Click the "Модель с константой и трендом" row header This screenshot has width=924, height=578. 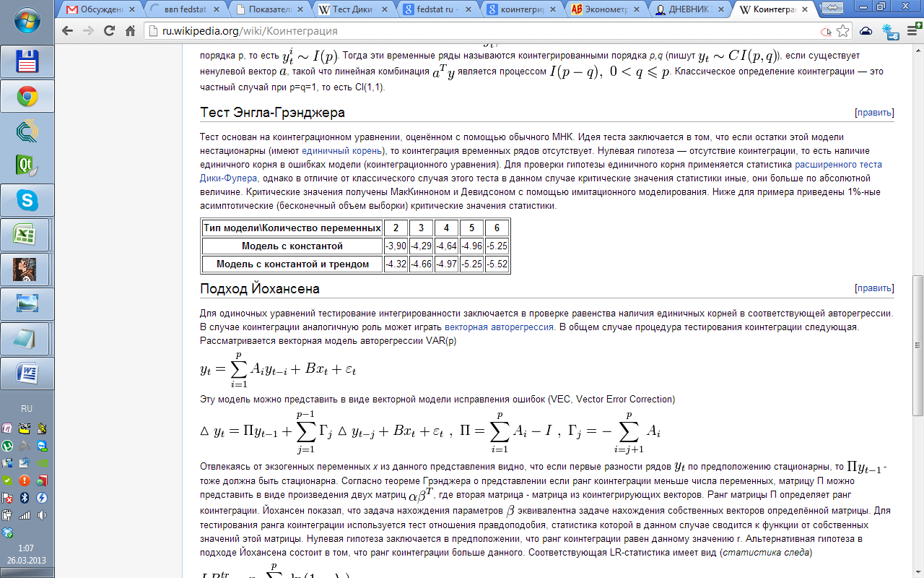pyautogui.click(x=292, y=264)
